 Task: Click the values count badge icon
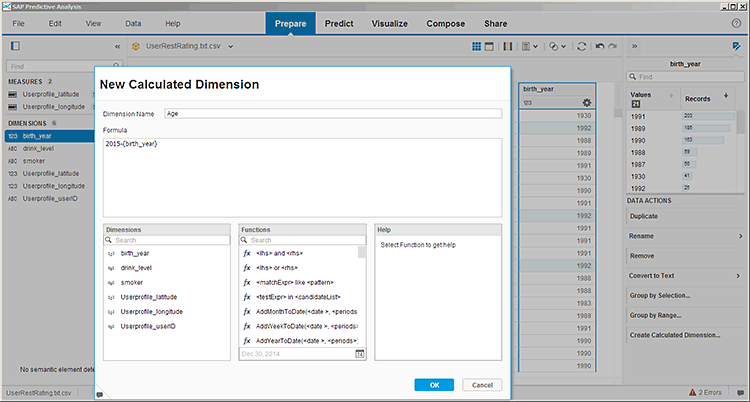[x=635, y=103]
